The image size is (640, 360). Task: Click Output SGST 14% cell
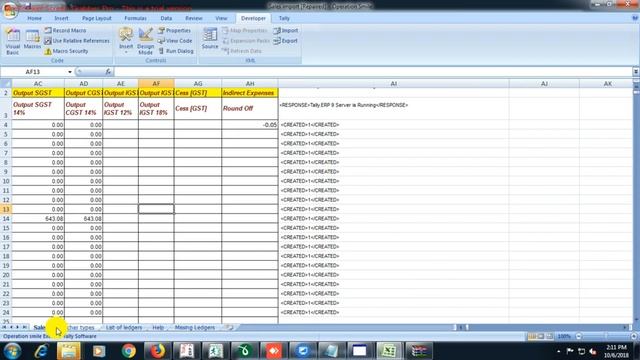[x=38, y=109]
